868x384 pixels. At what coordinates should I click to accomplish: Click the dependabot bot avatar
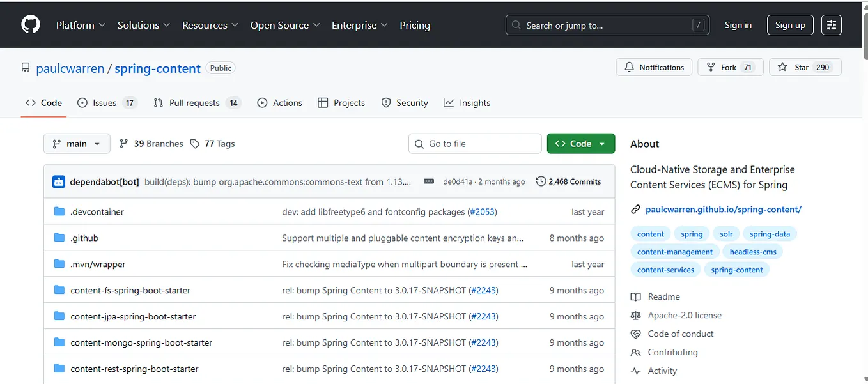pyautogui.click(x=58, y=181)
